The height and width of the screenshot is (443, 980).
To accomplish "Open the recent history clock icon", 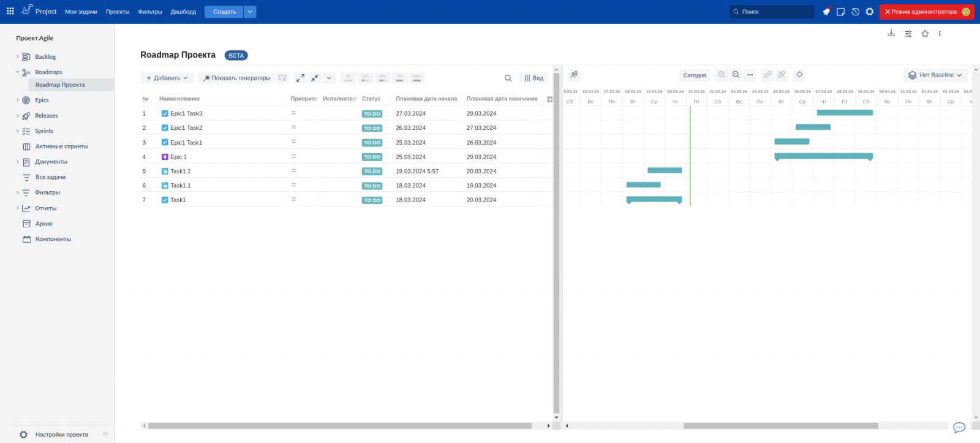I will point(855,12).
